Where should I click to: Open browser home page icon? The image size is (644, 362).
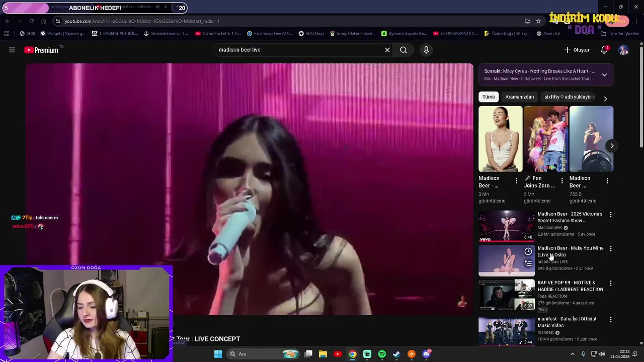click(x=43, y=21)
